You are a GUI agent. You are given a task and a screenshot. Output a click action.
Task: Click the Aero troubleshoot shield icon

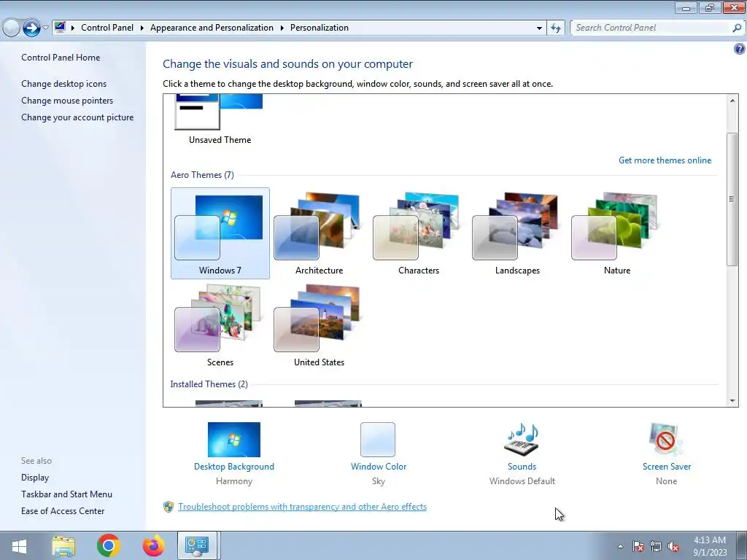169,507
